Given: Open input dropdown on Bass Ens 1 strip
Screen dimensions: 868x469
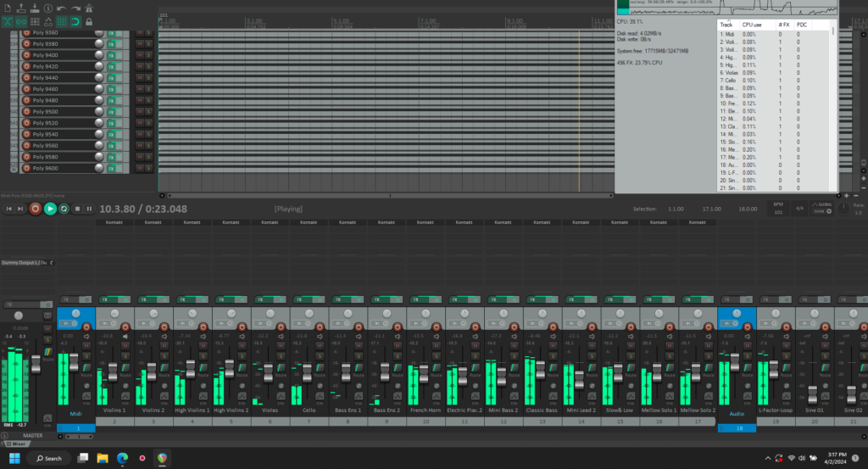Looking at the screenshot, I should tap(341, 323).
